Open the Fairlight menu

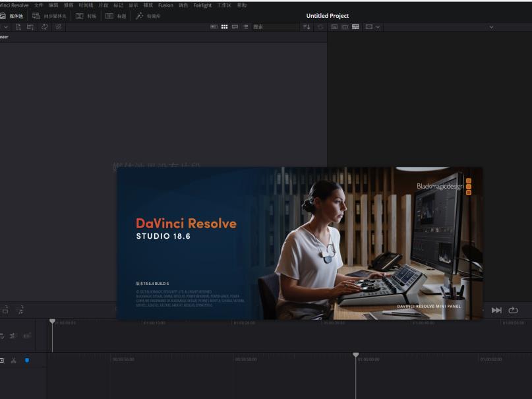pos(202,5)
